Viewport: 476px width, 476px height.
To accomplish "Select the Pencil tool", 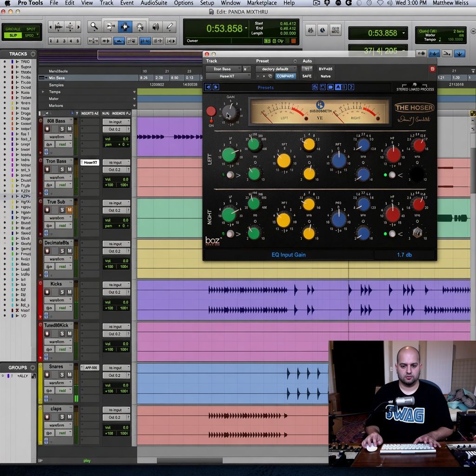I will (x=170, y=27).
